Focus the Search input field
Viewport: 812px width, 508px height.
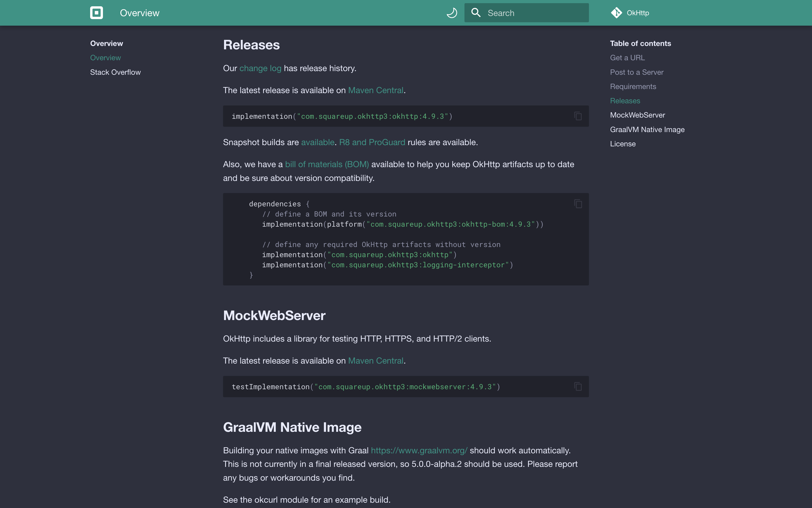(x=526, y=13)
